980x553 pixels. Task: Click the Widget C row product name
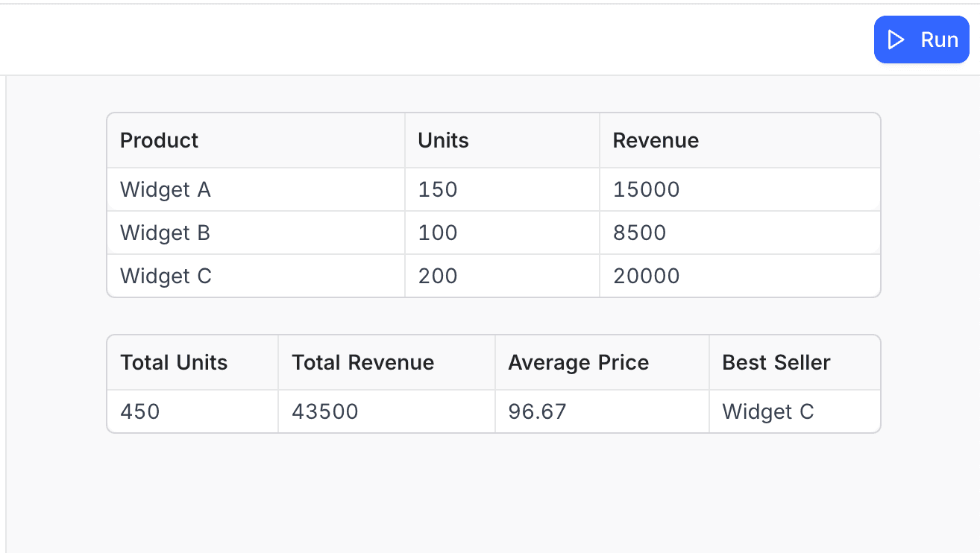(166, 276)
